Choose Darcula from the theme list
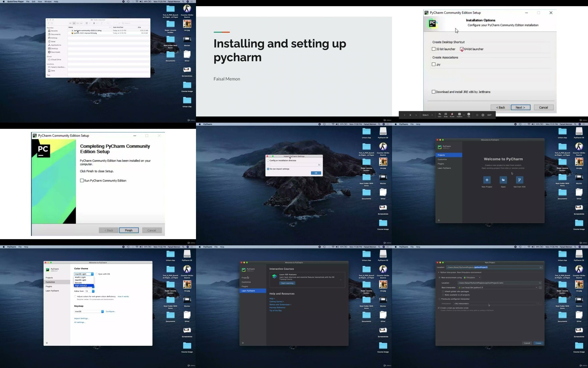 coord(84,283)
